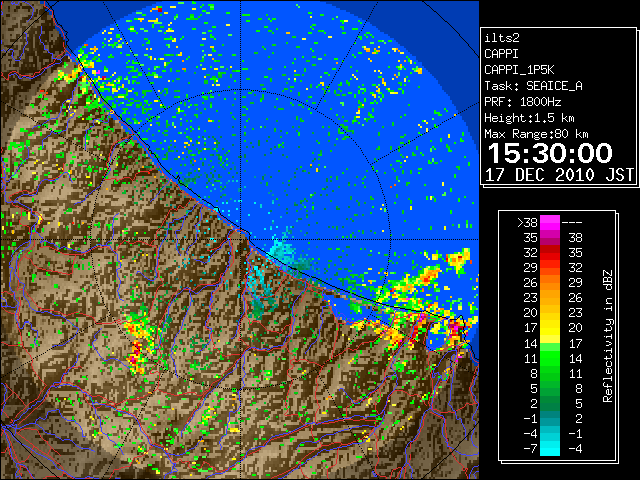Pick the cyan -7 legend color
The image size is (640, 480).
coord(550,448)
